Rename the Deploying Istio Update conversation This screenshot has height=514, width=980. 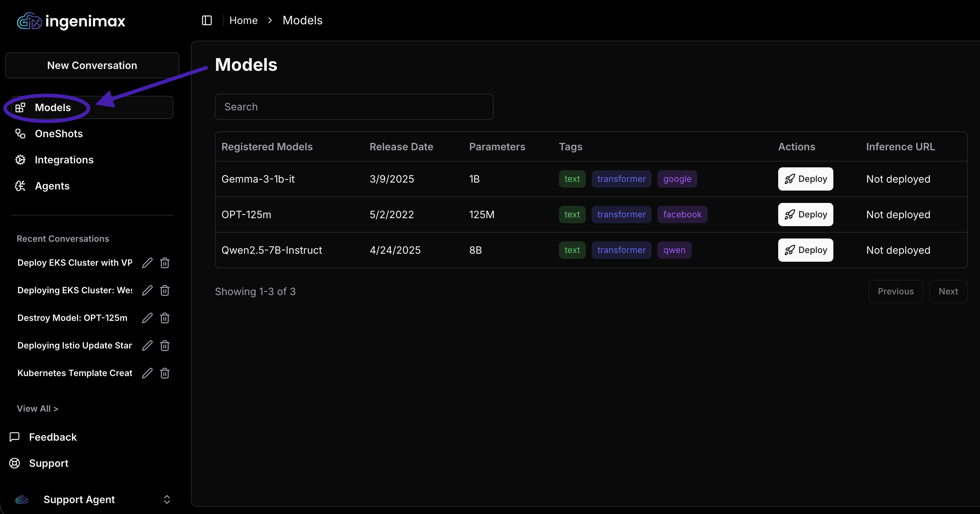(147, 346)
